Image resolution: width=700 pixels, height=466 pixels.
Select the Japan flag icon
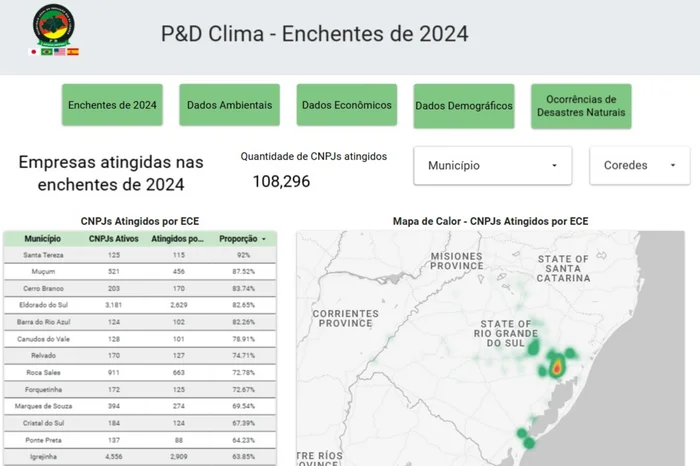[x=33, y=52]
